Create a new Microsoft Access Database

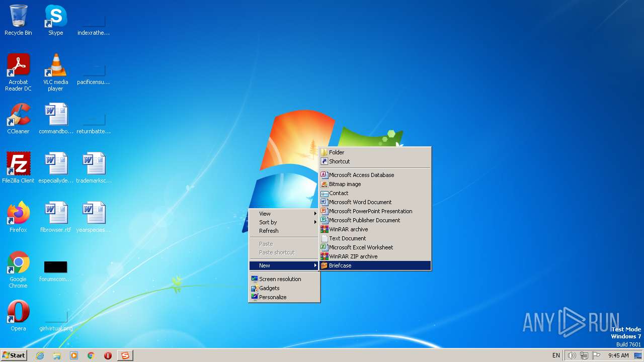point(375,175)
